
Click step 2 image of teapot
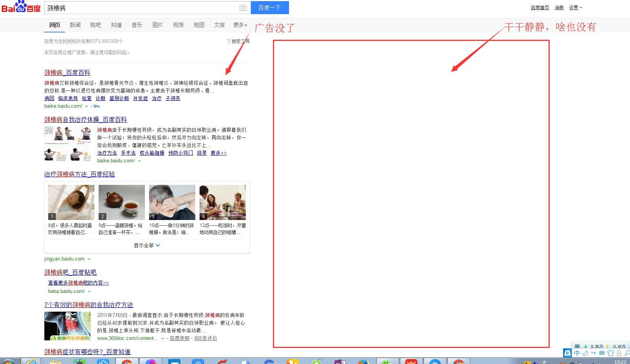pyautogui.click(x=122, y=202)
